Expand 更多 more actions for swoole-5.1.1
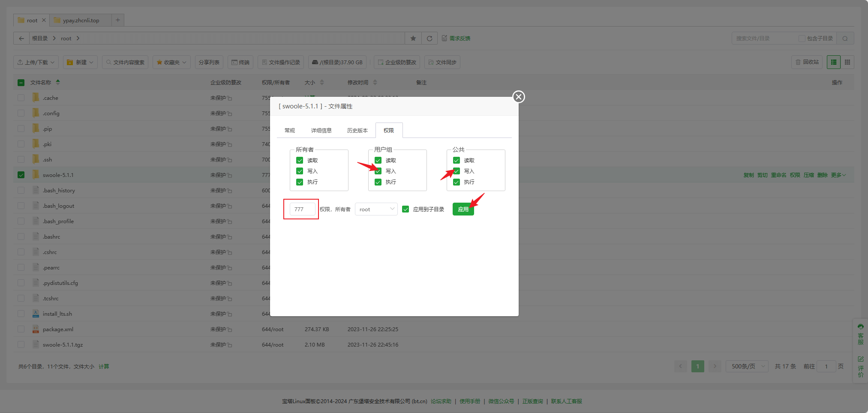868x413 pixels. pos(838,175)
